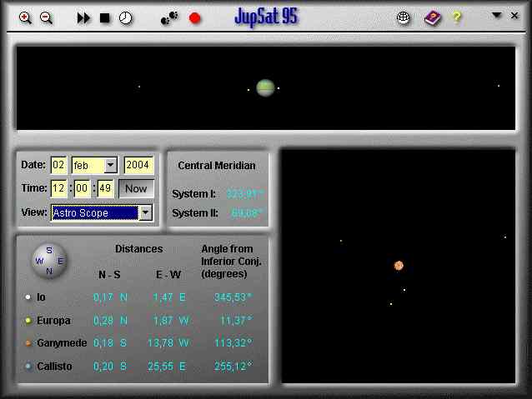The height and width of the screenshot is (399, 532).
Task: Click Ganymede's angle value 113,32°
Action: coord(233,343)
